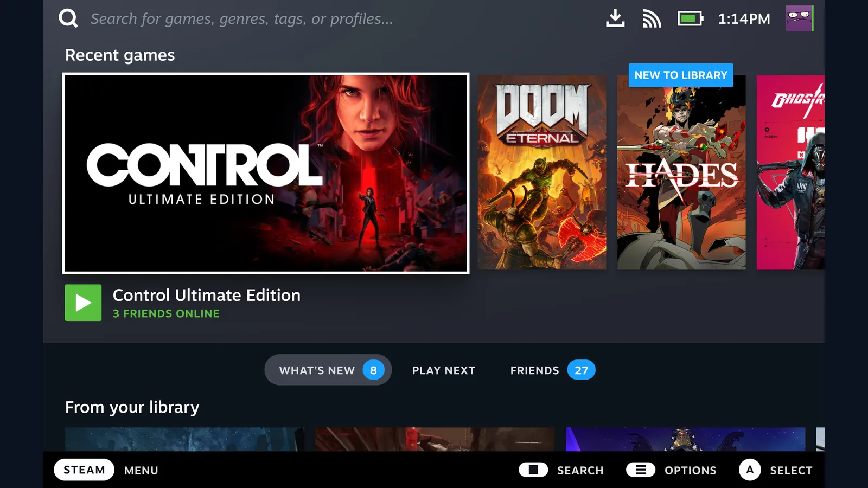Select the Ghostrunner game cover

(790, 172)
